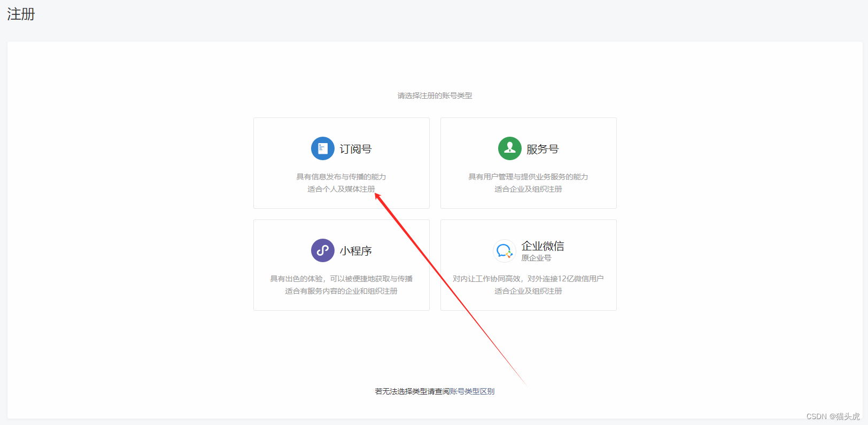This screenshot has width=868, height=425.
Task: Click the text 若无法选择类型请查阅
Action: coord(412,391)
